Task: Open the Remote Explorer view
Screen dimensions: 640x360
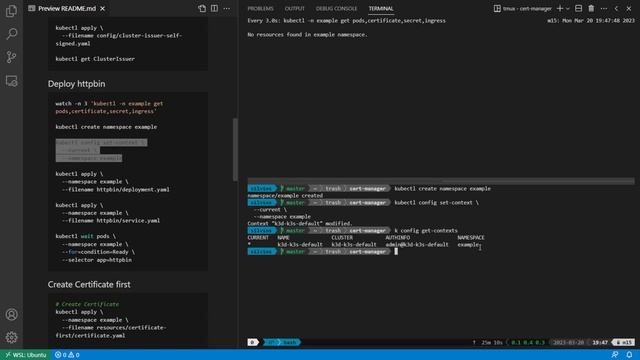Action: (x=11, y=81)
